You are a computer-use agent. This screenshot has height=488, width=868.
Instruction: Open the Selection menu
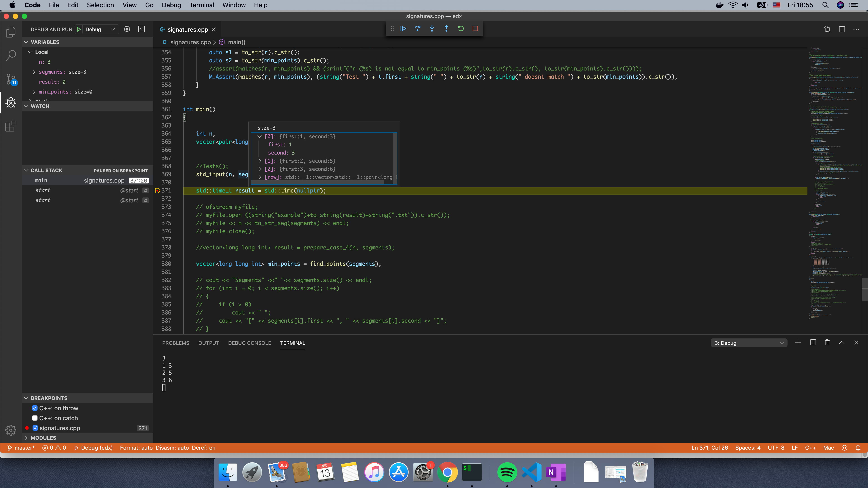pos(100,5)
